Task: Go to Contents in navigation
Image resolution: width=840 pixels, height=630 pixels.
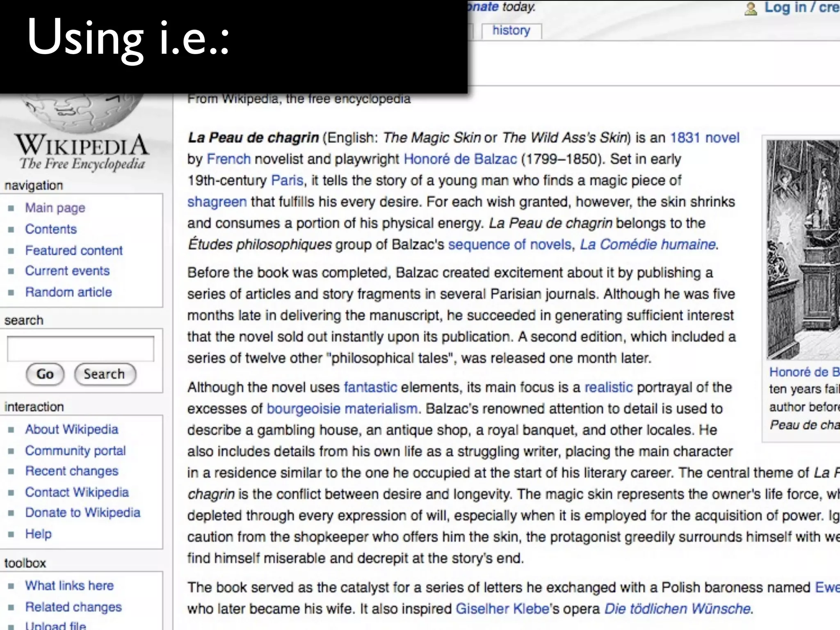Action: (51, 229)
